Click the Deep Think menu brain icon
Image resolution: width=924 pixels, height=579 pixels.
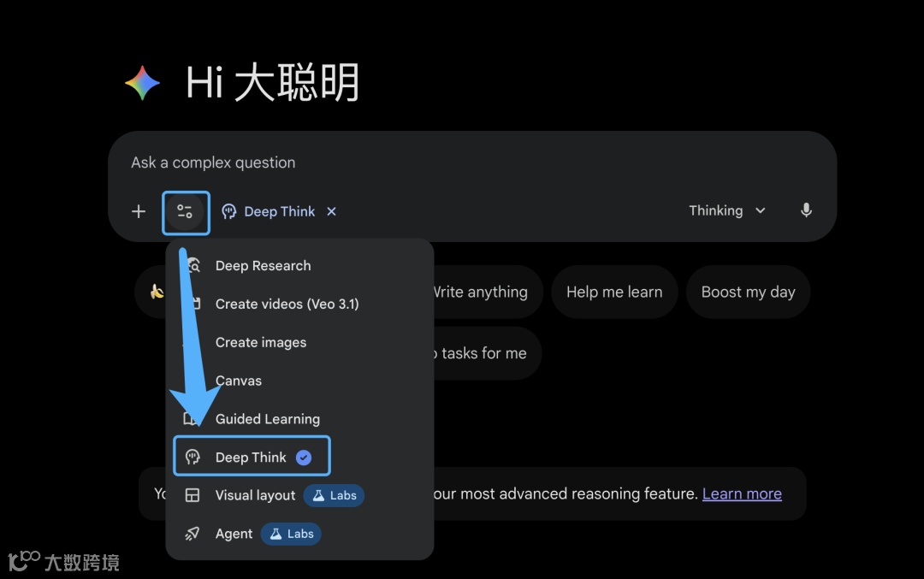tap(192, 457)
